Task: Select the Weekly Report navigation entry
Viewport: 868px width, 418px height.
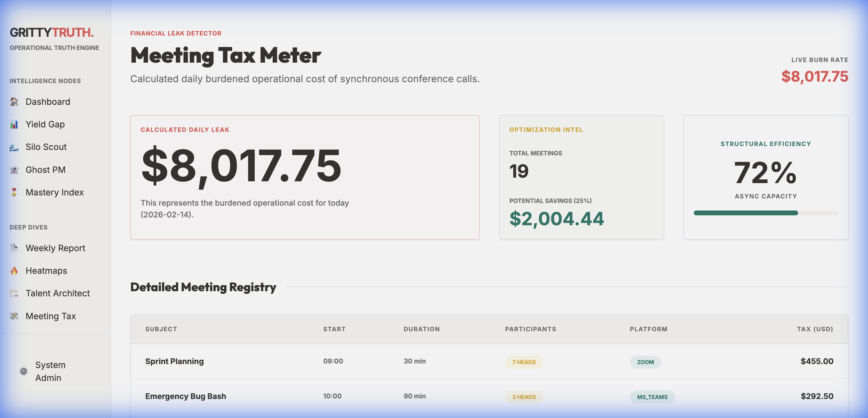Action: click(x=55, y=248)
